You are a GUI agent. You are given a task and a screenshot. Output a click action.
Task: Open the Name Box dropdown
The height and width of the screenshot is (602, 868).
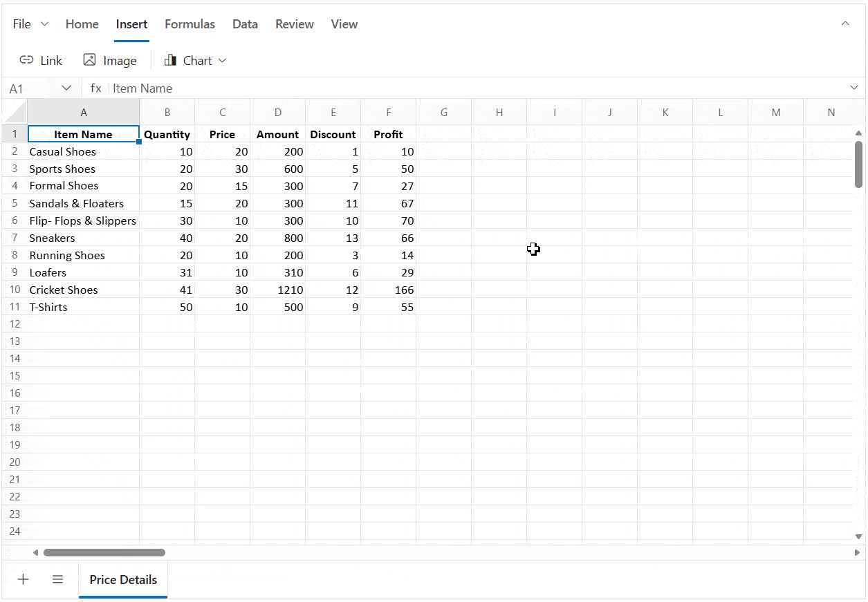tap(67, 88)
